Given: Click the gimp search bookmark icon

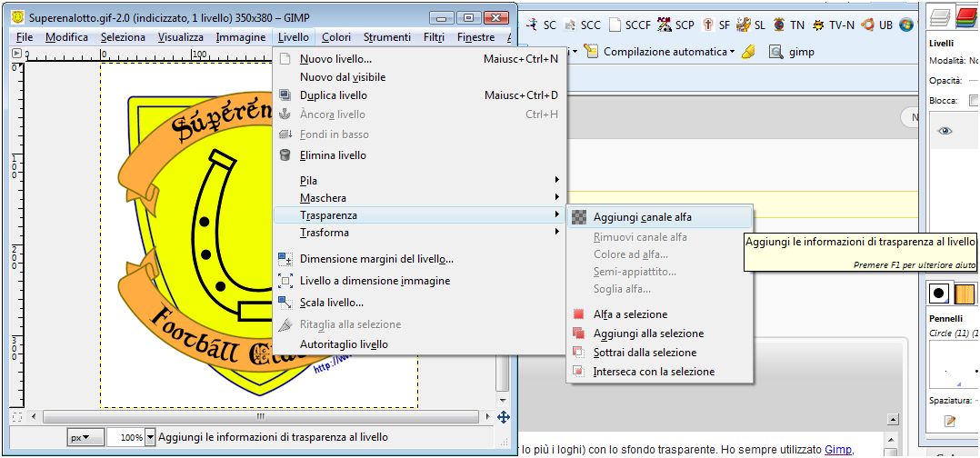Looking at the screenshot, I should coord(775,52).
